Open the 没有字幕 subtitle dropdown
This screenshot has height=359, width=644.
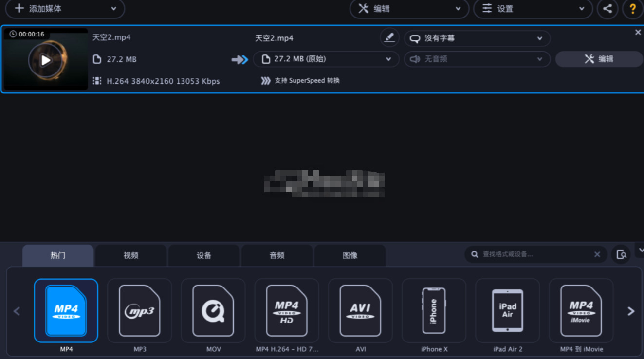(x=477, y=38)
